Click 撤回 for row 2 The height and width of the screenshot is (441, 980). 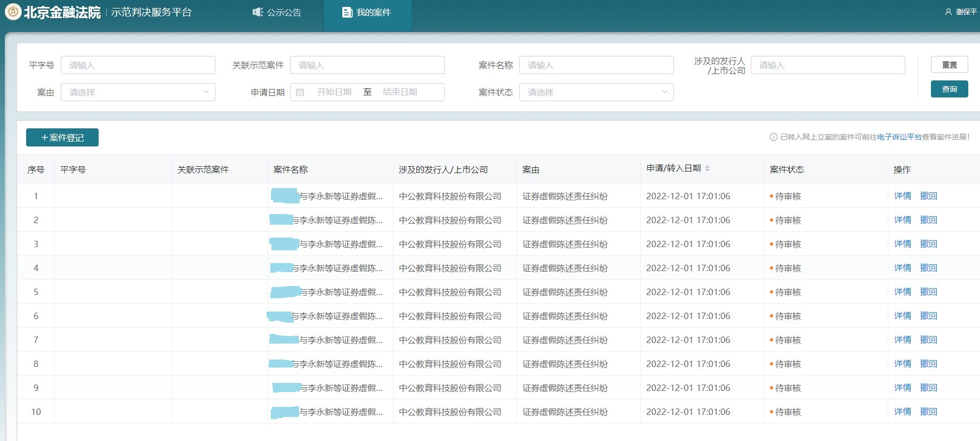[929, 220]
